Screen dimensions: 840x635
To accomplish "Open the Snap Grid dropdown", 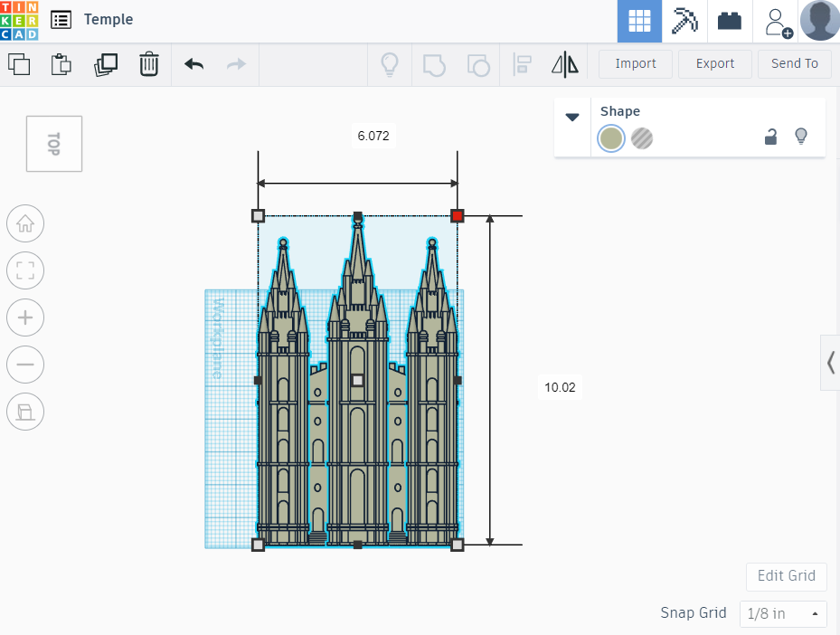I will tap(783, 613).
